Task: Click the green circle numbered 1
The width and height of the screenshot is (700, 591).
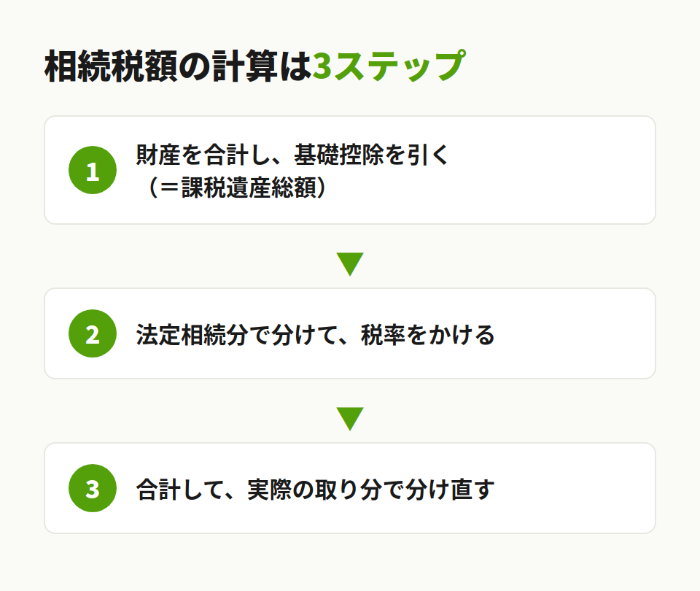Action: click(x=93, y=170)
